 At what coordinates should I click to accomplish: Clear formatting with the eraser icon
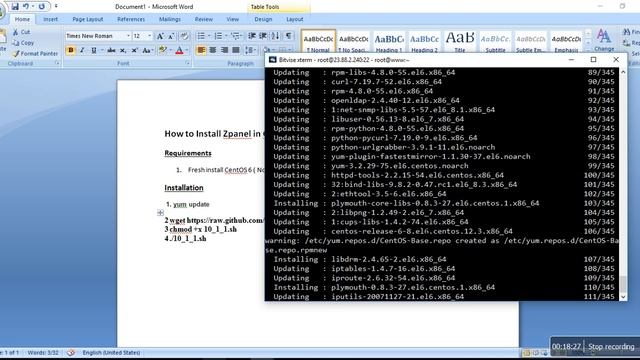point(184,36)
